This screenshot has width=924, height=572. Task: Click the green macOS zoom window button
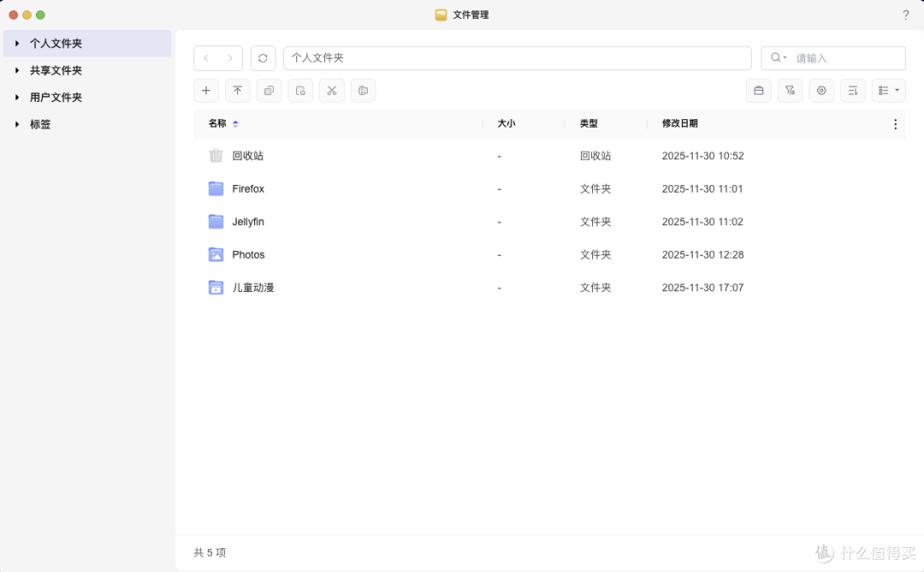coord(40,15)
